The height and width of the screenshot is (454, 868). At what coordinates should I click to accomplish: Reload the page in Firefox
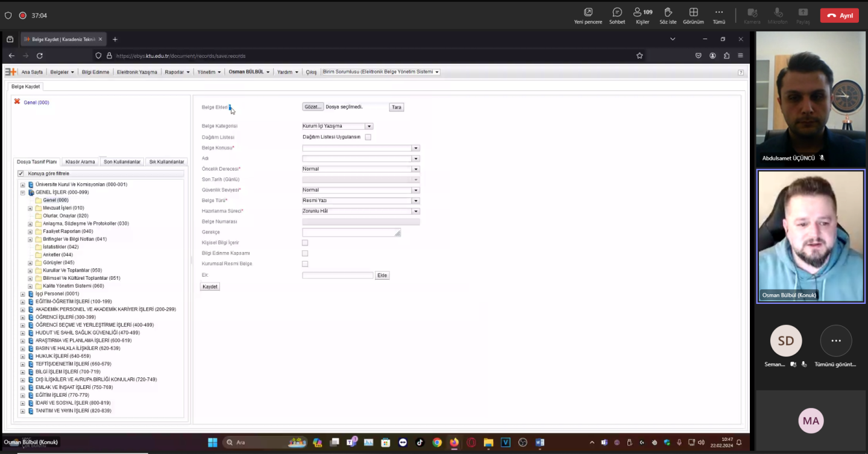click(40, 55)
